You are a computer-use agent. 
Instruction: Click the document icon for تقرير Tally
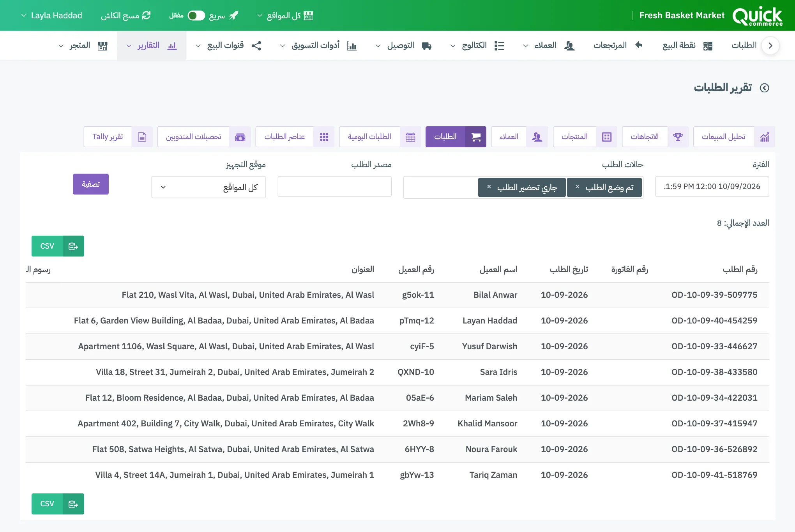point(142,137)
